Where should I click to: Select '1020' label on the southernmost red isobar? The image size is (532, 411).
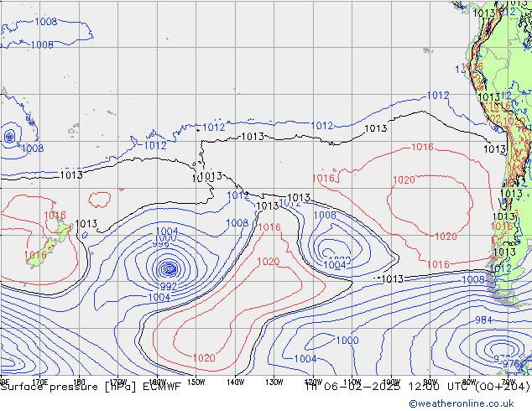pyautogui.click(x=204, y=358)
